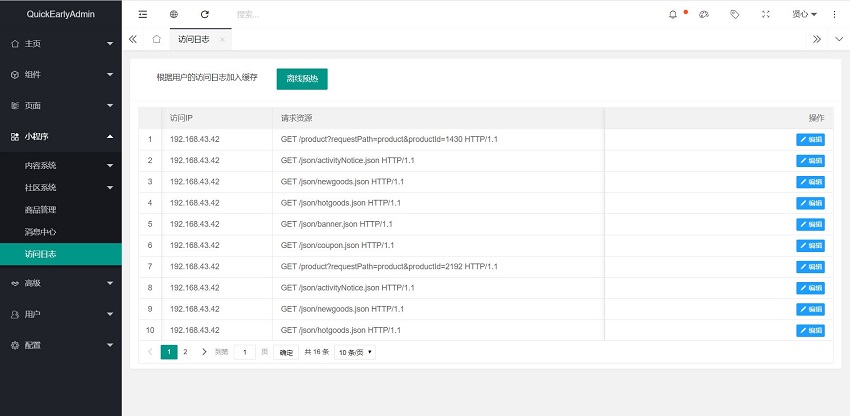Edit row 5 banner.json entry
The image size is (850, 416).
point(810,225)
